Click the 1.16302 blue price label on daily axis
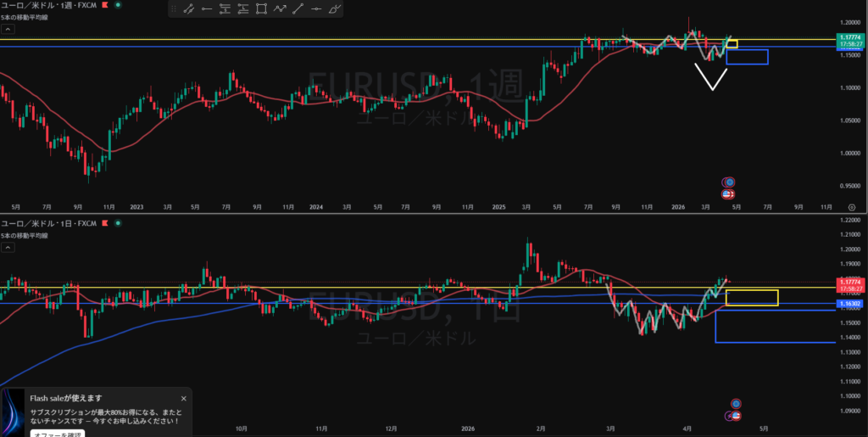 pyautogui.click(x=850, y=303)
